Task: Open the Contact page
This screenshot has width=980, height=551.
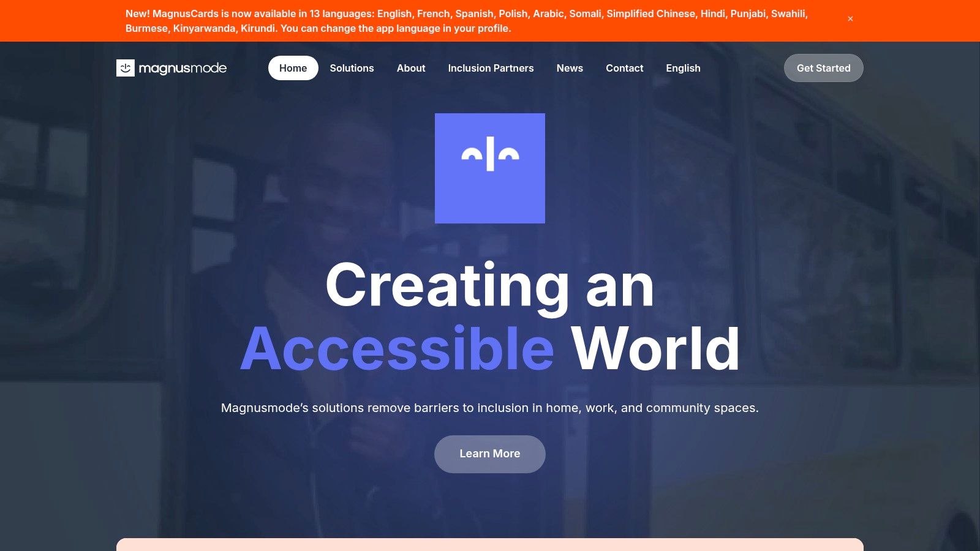Action: click(624, 68)
